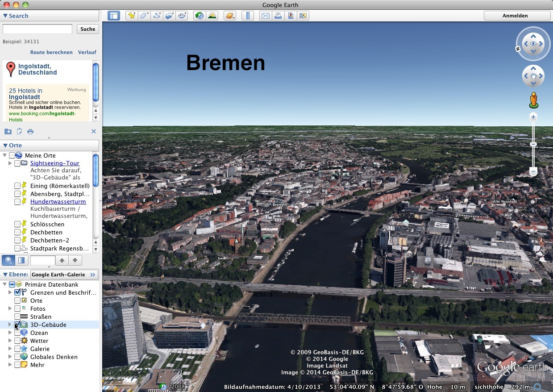
Task: Open the Google Earth-Galerie button
Action: click(64, 275)
